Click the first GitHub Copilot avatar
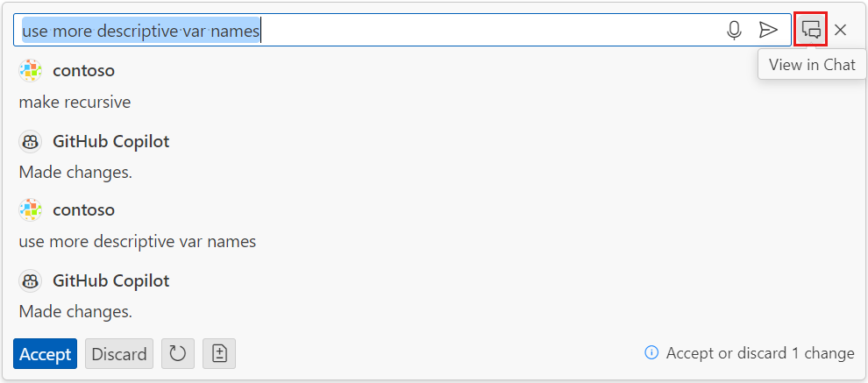Viewport: 868px width, 383px height. coord(31,141)
